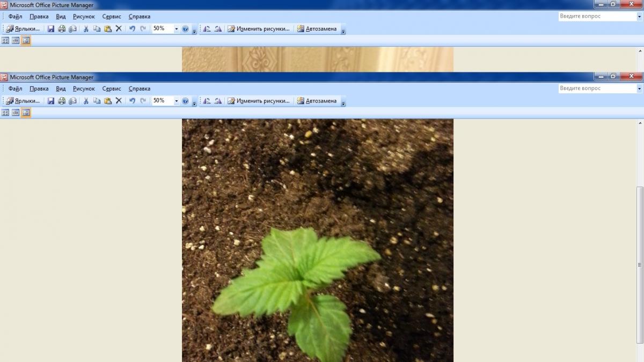This screenshot has height=362, width=644.
Task: Click blue Help icon in lower window
Action: coord(185,101)
